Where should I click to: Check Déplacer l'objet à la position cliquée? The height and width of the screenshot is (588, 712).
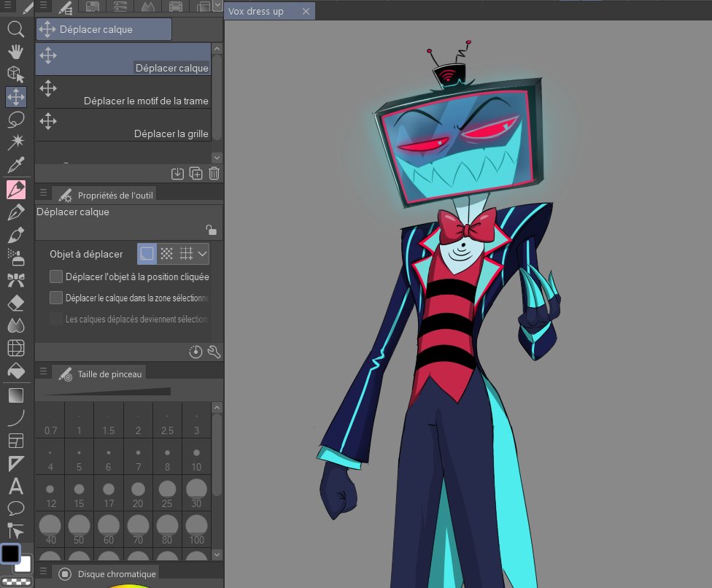(x=56, y=276)
